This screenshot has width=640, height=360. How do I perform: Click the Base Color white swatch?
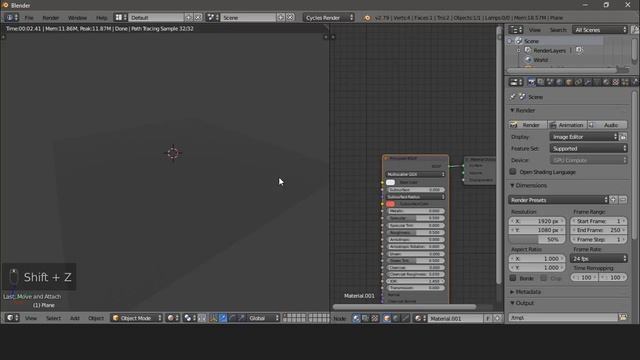point(390,182)
